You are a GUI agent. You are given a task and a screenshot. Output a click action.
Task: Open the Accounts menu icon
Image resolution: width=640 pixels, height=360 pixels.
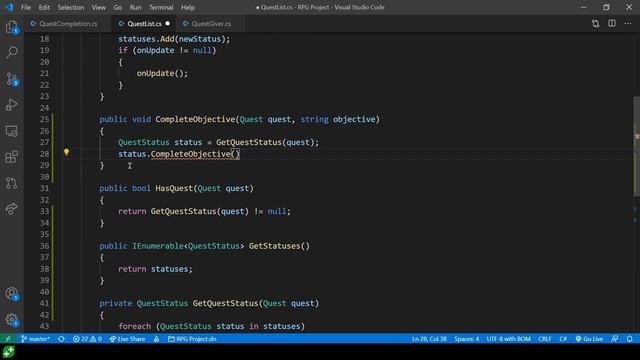click(x=11, y=294)
